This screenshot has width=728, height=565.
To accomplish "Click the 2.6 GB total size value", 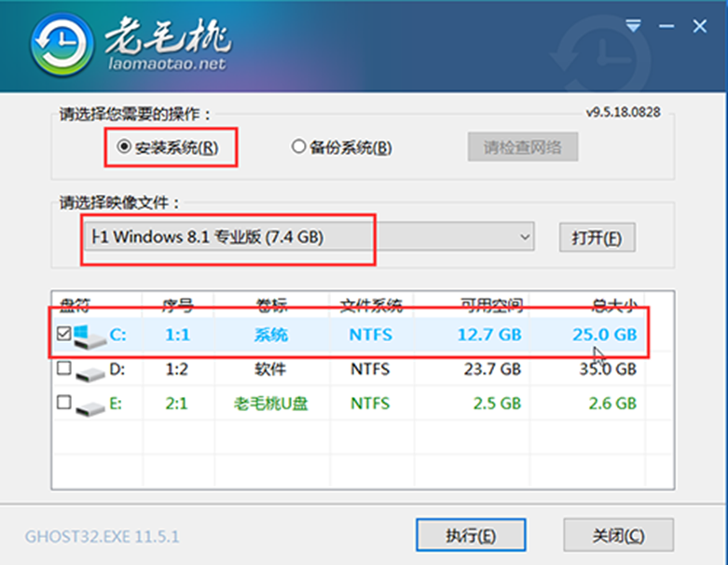I will 612,404.
